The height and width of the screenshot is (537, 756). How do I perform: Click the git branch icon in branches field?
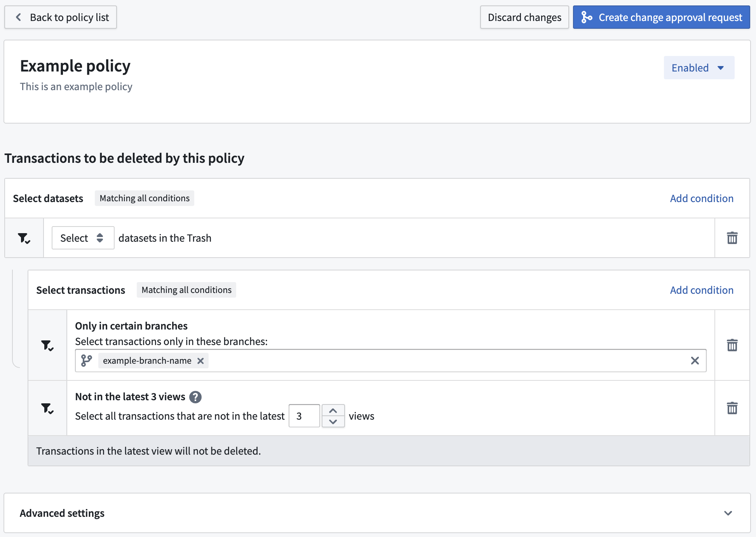pyautogui.click(x=86, y=361)
